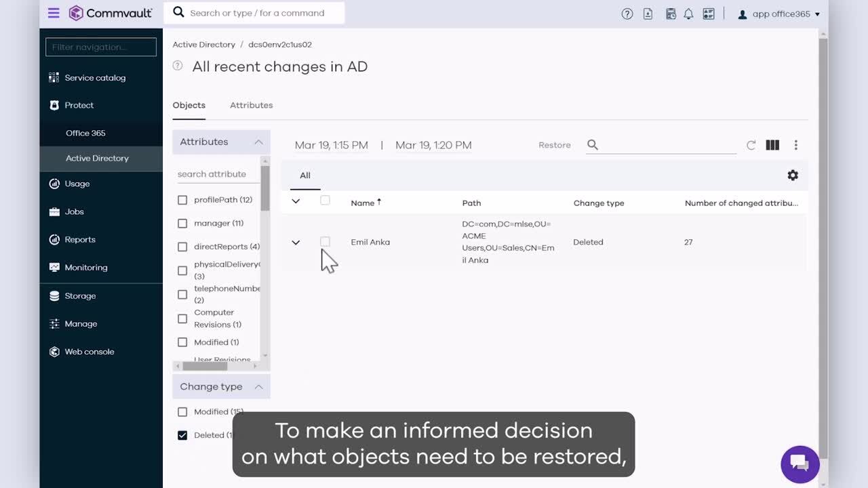Image resolution: width=868 pixels, height=488 pixels.
Task: Open the column chooser icon
Action: click(772, 145)
